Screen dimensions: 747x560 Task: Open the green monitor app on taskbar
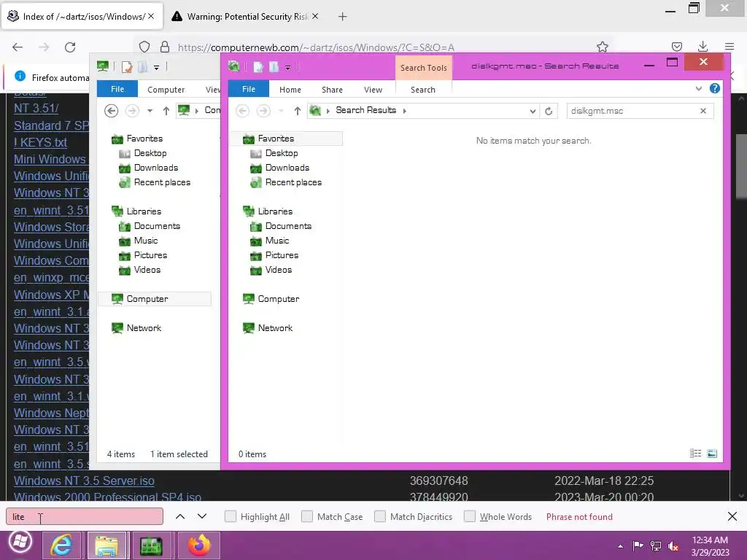[151, 545]
